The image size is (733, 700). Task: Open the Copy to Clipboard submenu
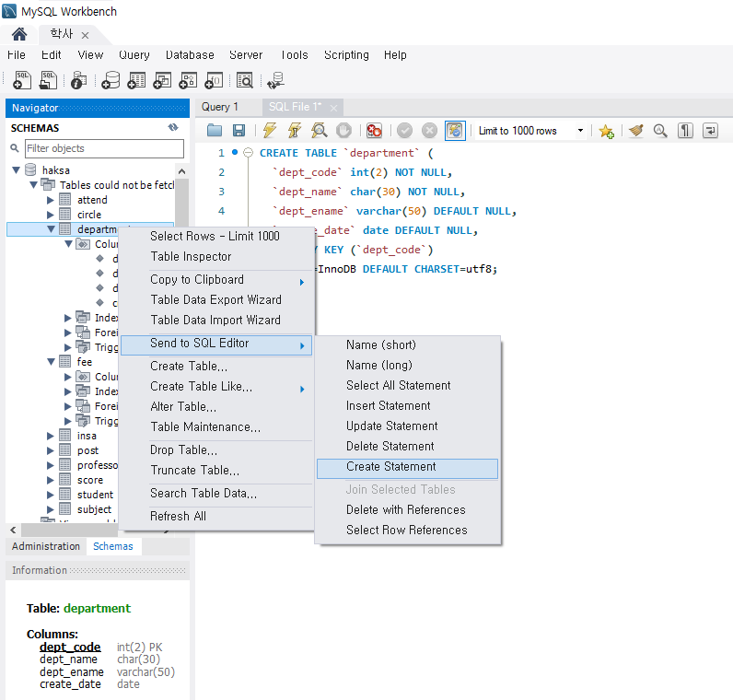point(216,280)
